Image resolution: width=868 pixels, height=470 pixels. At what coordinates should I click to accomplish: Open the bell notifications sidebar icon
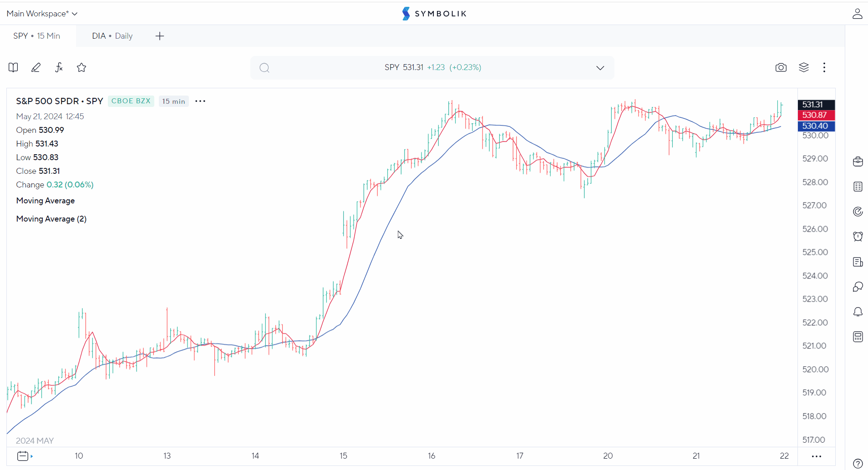pos(858,312)
